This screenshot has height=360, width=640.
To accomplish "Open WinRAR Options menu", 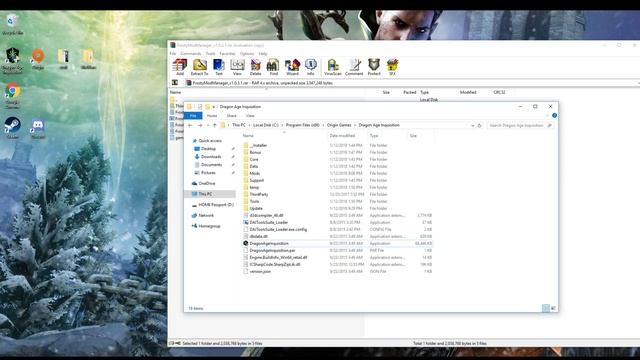I will [247, 54].
